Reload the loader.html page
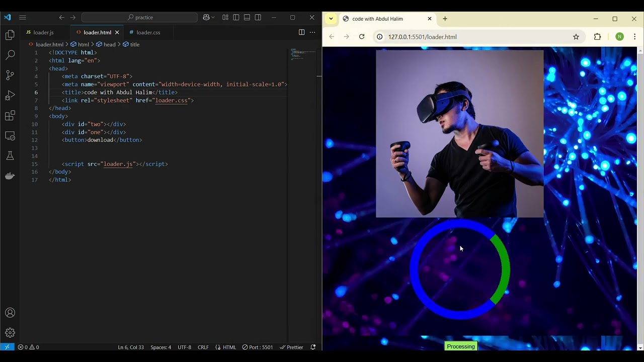Image resolution: width=644 pixels, height=362 pixels. pyautogui.click(x=362, y=37)
